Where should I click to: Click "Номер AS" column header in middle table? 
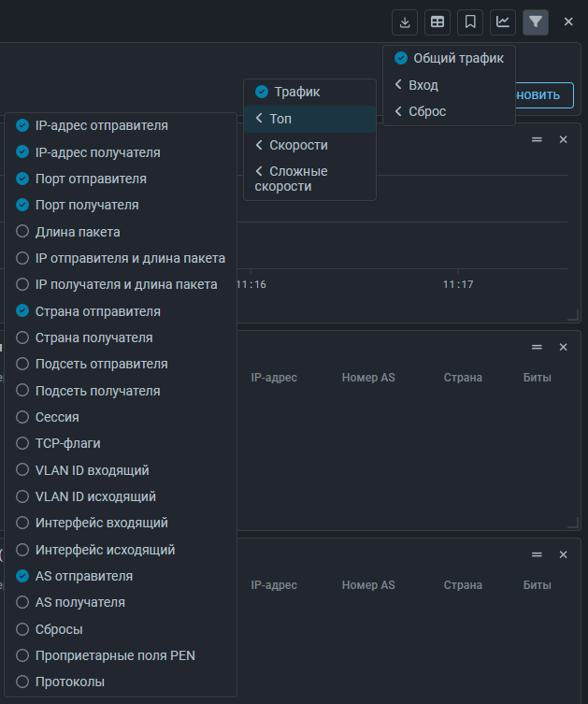[x=368, y=378]
